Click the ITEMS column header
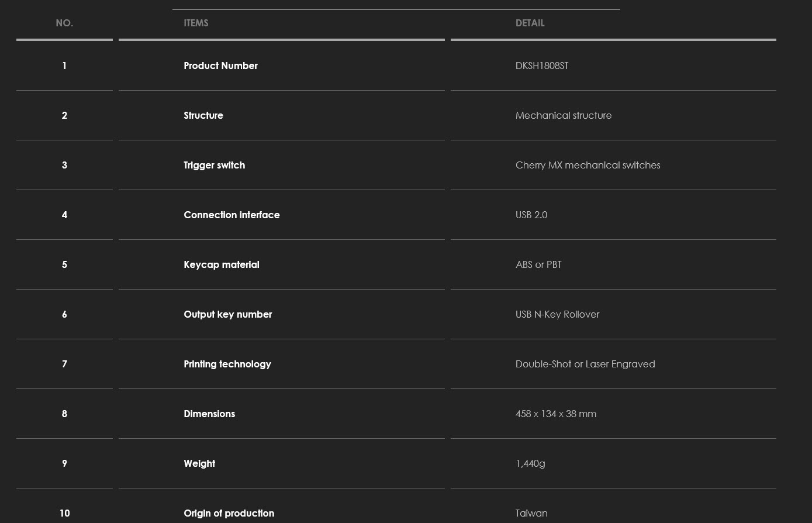 [x=196, y=23]
